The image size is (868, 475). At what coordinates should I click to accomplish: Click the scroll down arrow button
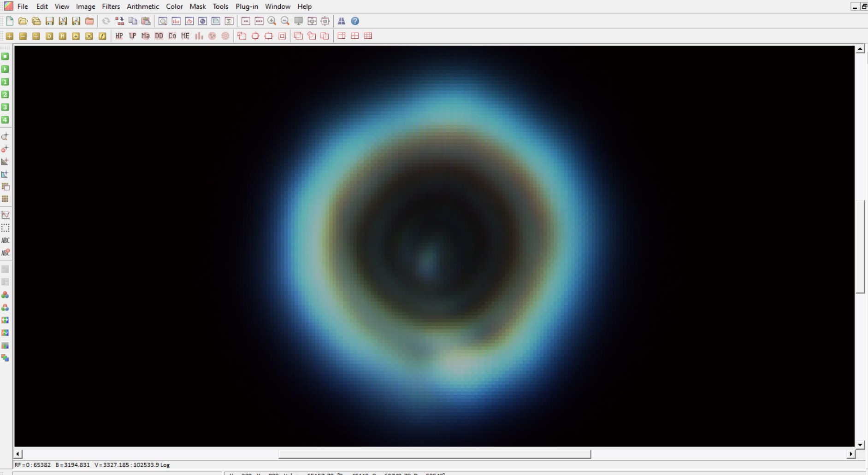pyautogui.click(x=860, y=445)
